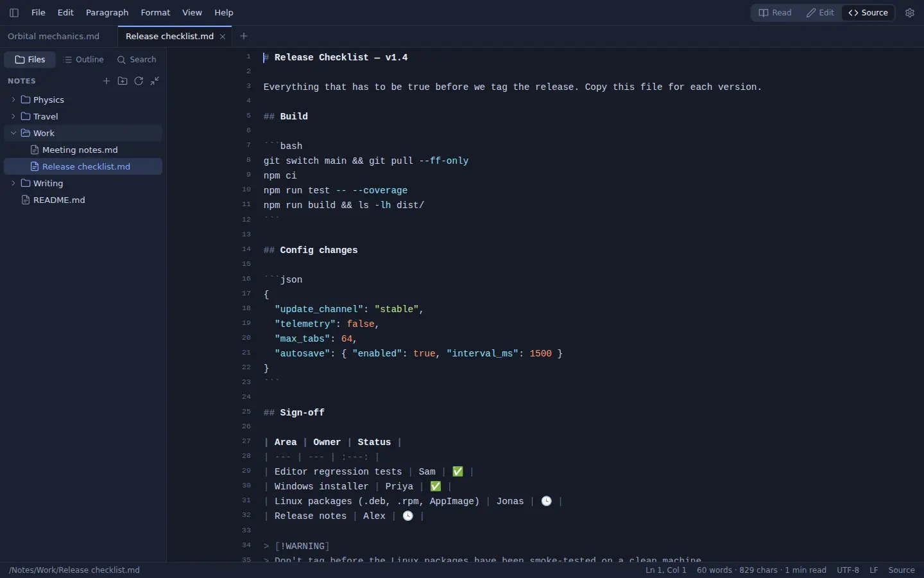The height and width of the screenshot is (578, 924).
Task: Open README.md file
Action: coord(83,200)
